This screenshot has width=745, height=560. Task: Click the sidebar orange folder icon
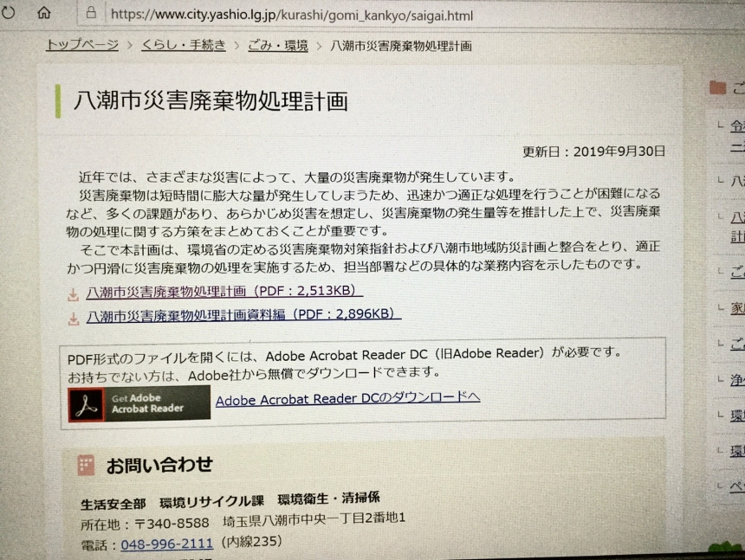(x=717, y=87)
